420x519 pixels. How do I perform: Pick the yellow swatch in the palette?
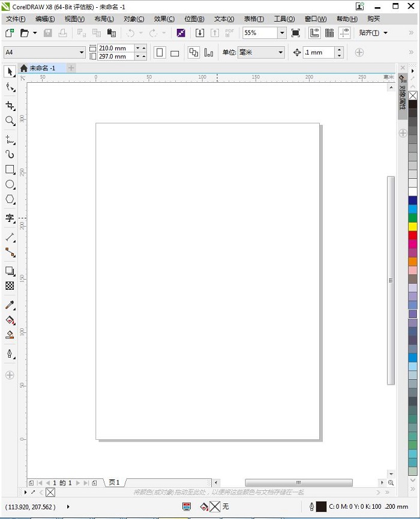(413, 227)
